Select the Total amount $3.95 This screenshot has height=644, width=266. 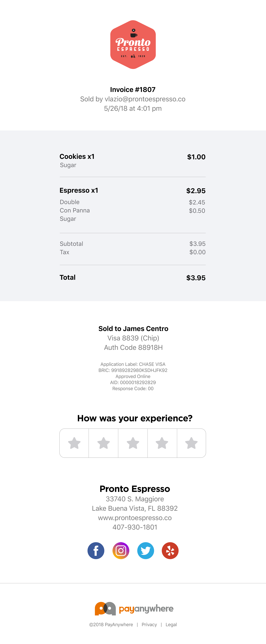tap(196, 278)
